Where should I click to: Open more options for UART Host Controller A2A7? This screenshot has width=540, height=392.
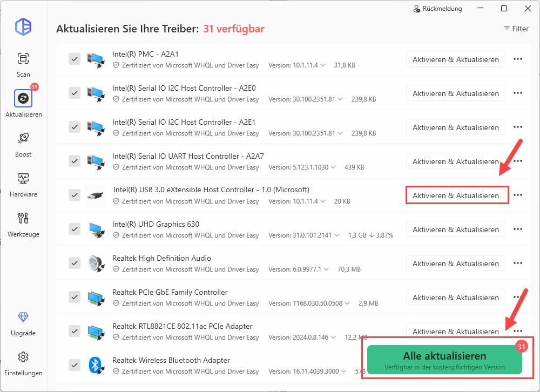pyautogui.click(x=518, y=161)
